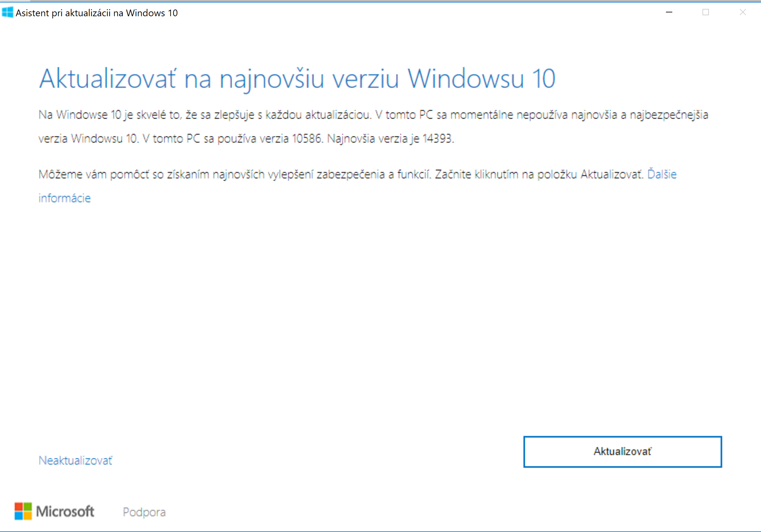Screen dimensions: 761x532
Task: Minimize the Windows 10 update assistant window
Action: coord(669,12)
